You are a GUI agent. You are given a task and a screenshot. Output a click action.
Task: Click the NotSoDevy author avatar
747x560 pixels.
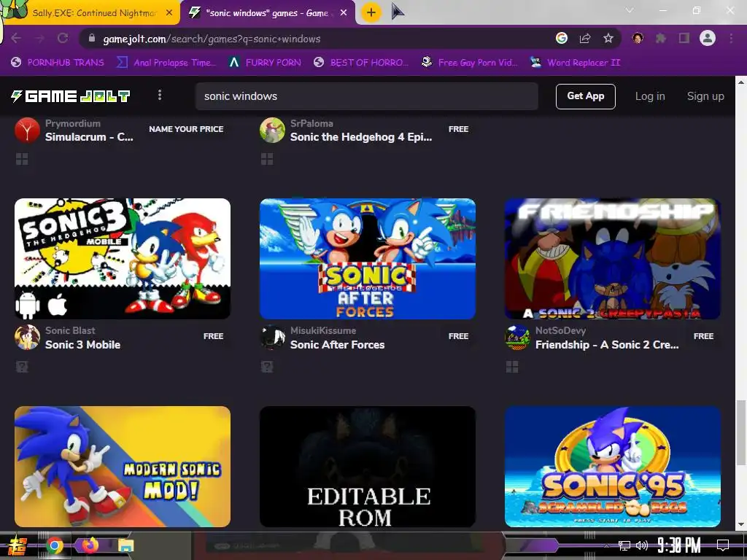(517, 338)
